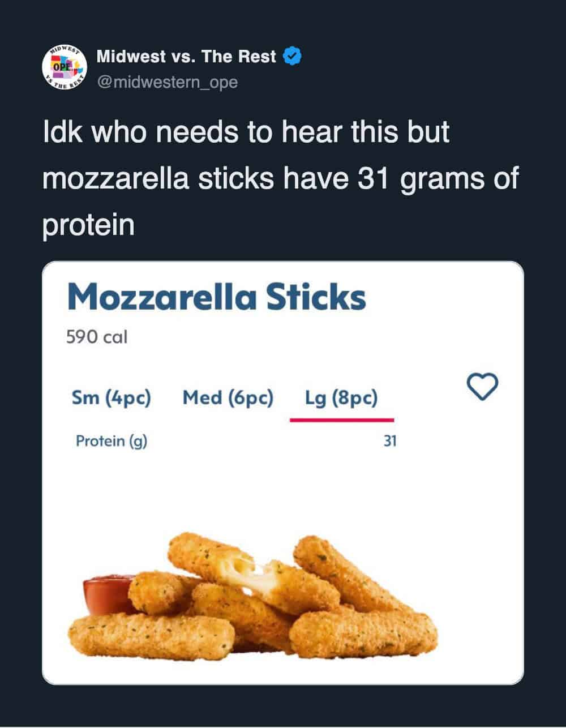Image resolution: width=566 pixels, height=728 pixels.
Task: Visit the @midwestern_ope handle link
Action: 167,82
